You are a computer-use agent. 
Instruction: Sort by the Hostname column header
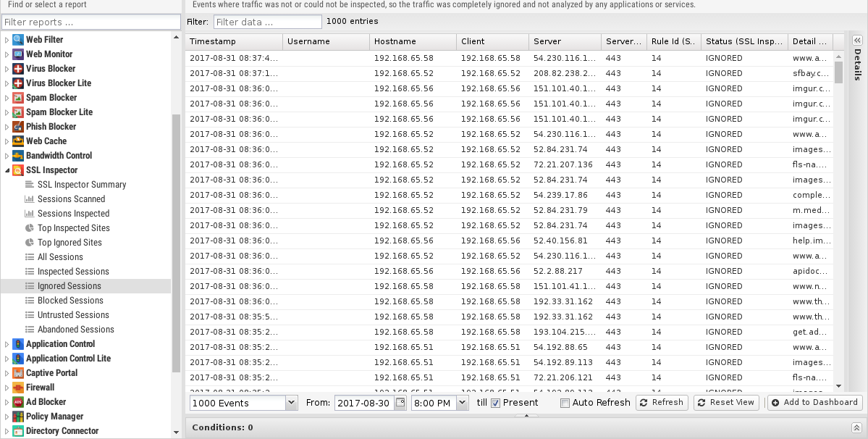[x=413, y=41]
